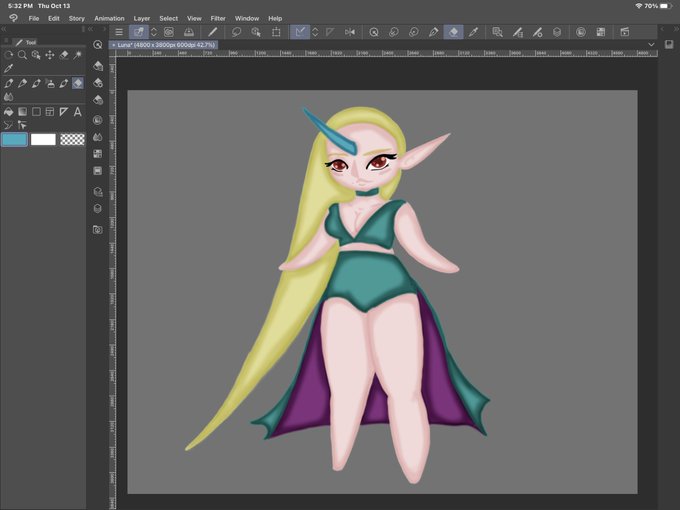Toggle the highlighted eraser icon in command bar

coord(453,32)
